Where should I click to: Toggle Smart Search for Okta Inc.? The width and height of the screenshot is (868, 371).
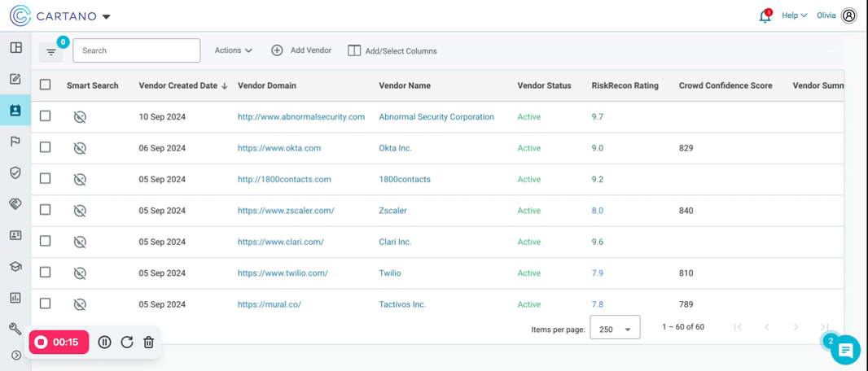pyautogui.click(x=80, y=148)
